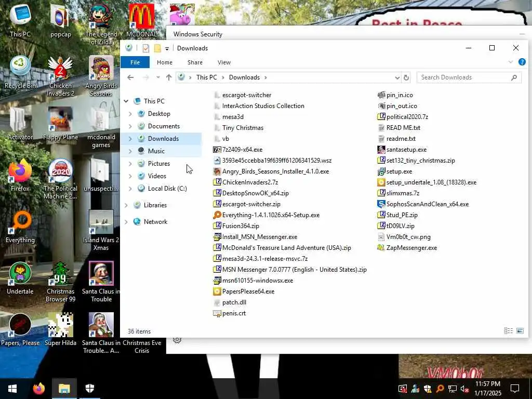Launch Santa Claus in Trouble shortcut
Viewport: 532px width, 399px height.
101,282
